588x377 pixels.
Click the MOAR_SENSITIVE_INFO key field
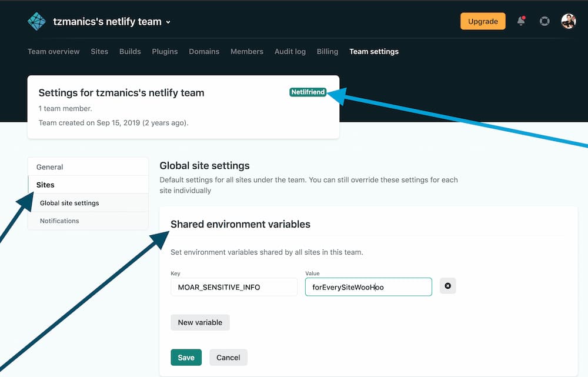coord(233,286)
